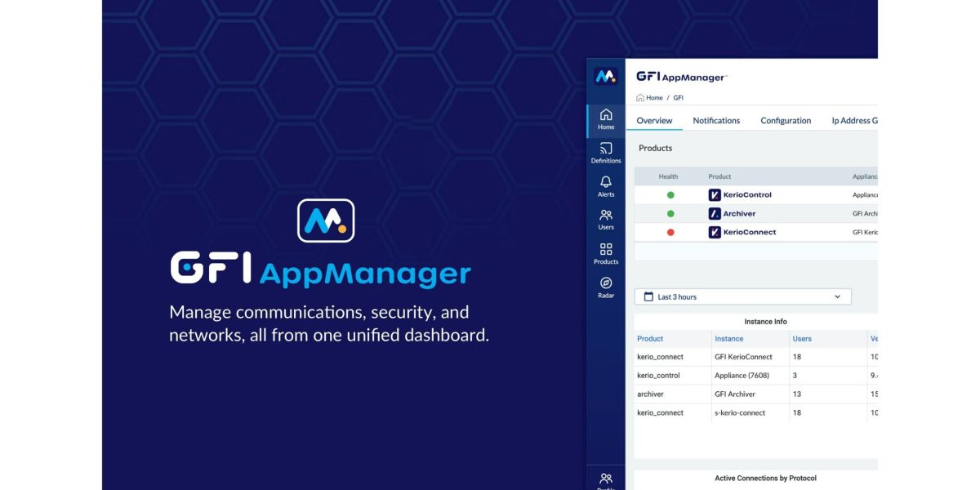This screenshot has height=490, width=980.
Task: Click the GFI breadcrumb link
Action: [678, 98]
